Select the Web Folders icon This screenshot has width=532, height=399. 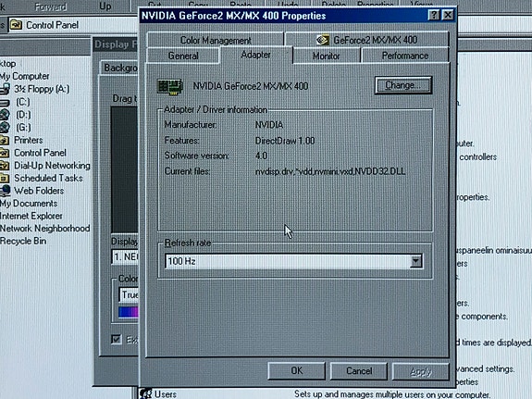click(6, 191)
